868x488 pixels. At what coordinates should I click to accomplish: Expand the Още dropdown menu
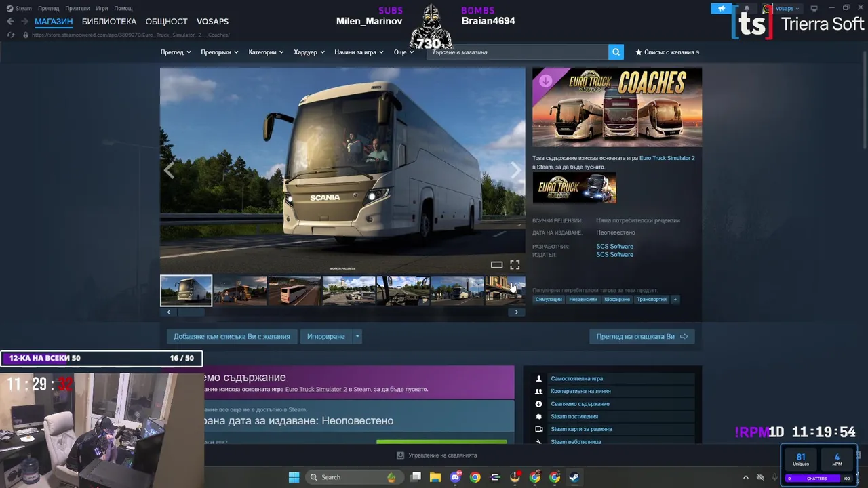(403, 52)
